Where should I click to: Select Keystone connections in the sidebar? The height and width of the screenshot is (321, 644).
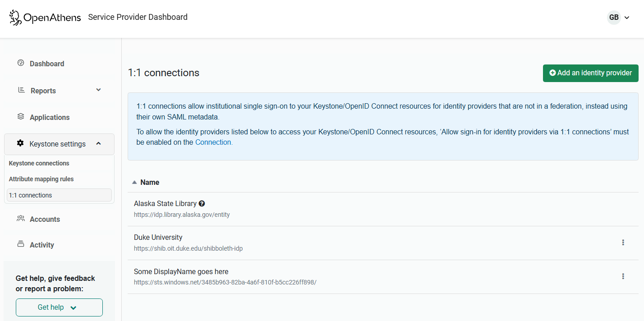point(39,163)
